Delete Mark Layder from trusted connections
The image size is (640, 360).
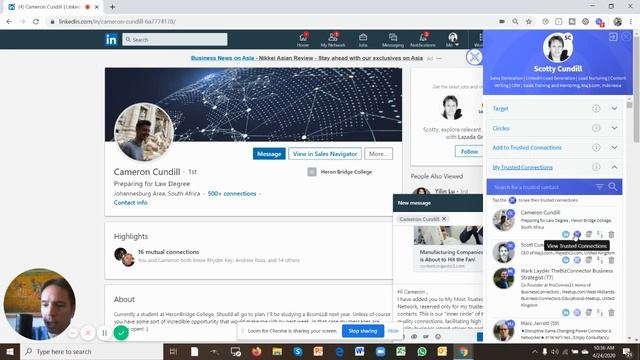tap(611, 313)
